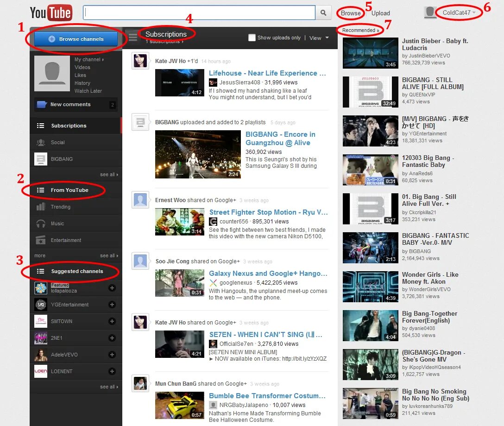Image resolution: width=504 pixels, height=426 pixels.
Task: Click the Videos link under My channel
Action: (82, 67)
